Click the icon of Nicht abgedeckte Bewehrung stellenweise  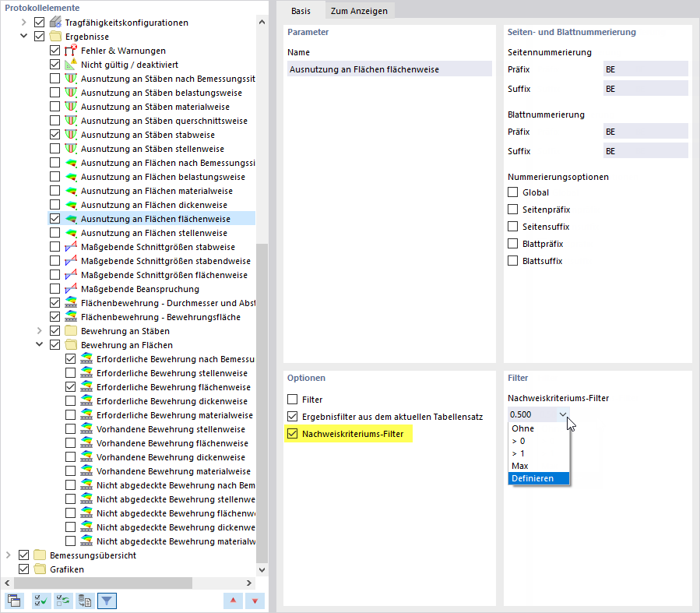(x=86, y=499)
